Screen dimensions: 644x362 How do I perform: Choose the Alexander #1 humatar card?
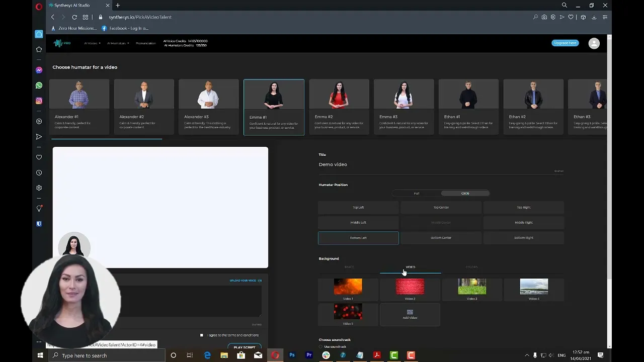[79, 107]
